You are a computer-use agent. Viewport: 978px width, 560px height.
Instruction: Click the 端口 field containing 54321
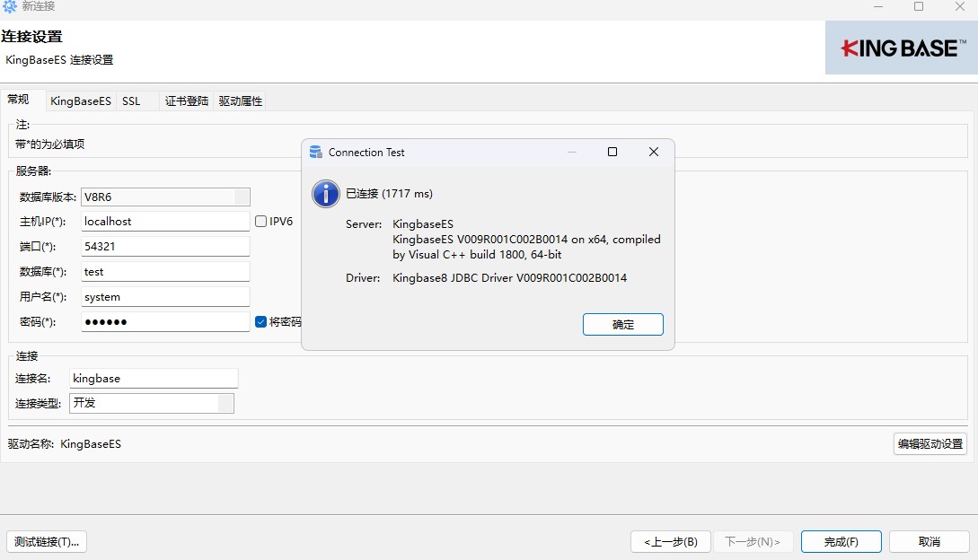click(165, 246)
